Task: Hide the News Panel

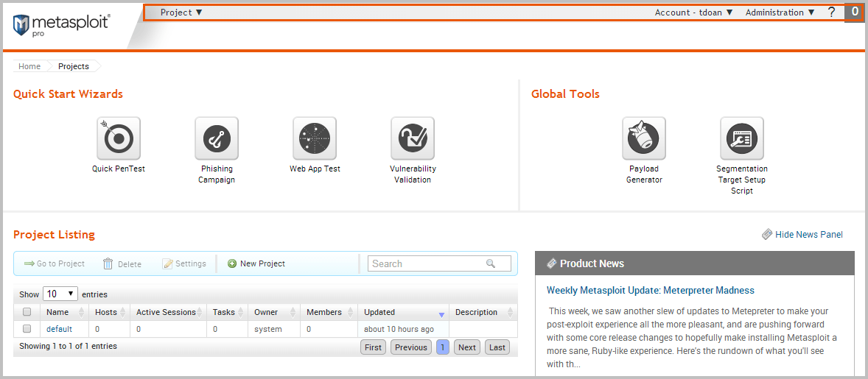Action: 802,235
